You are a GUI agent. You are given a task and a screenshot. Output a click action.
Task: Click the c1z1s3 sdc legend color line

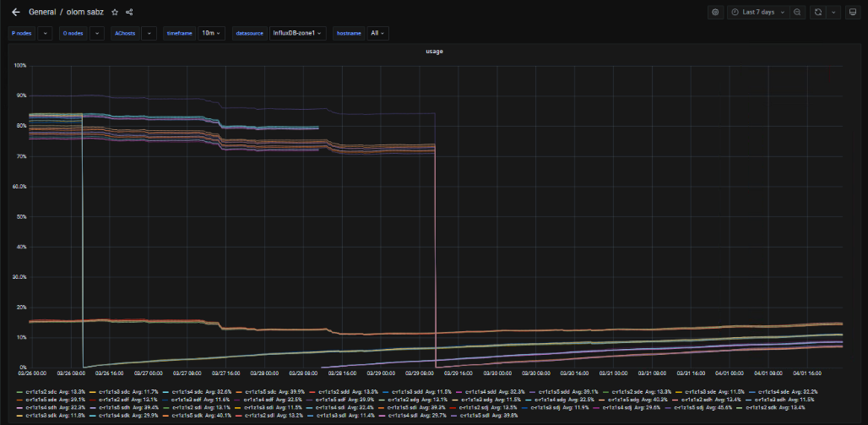[x=93, y=392]
